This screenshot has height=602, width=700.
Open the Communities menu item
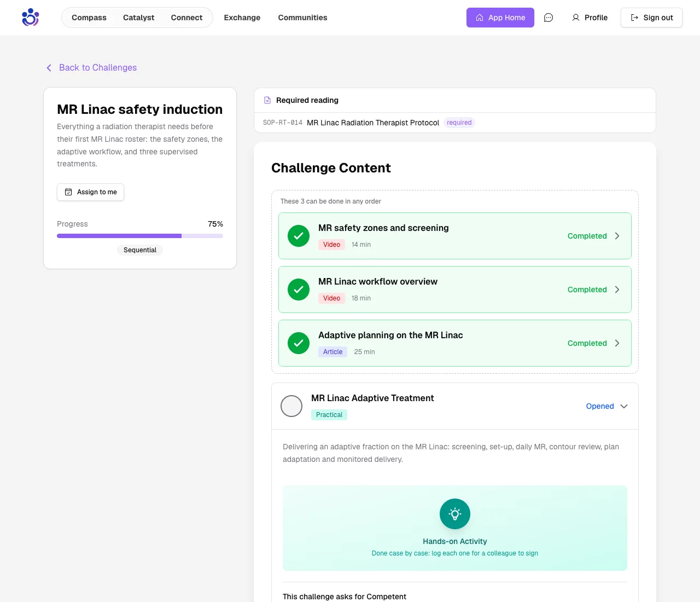click(302, 18)
